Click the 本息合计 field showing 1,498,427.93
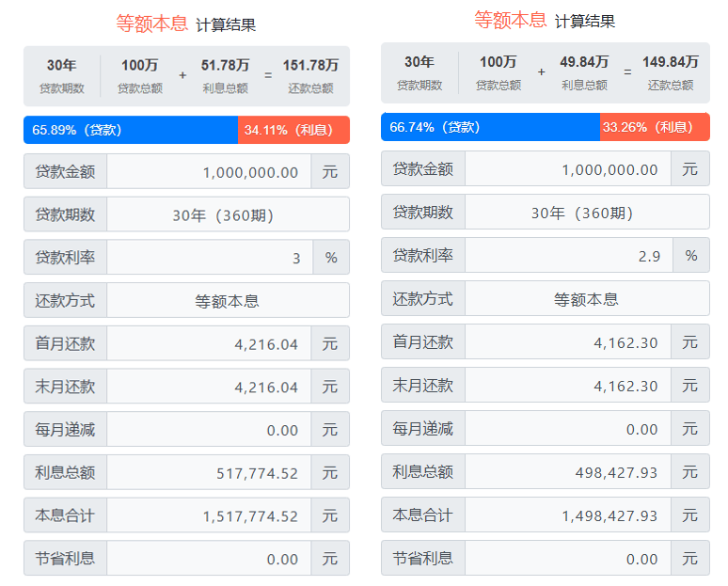Screen dimensions: 728x586 pos(568,515)
